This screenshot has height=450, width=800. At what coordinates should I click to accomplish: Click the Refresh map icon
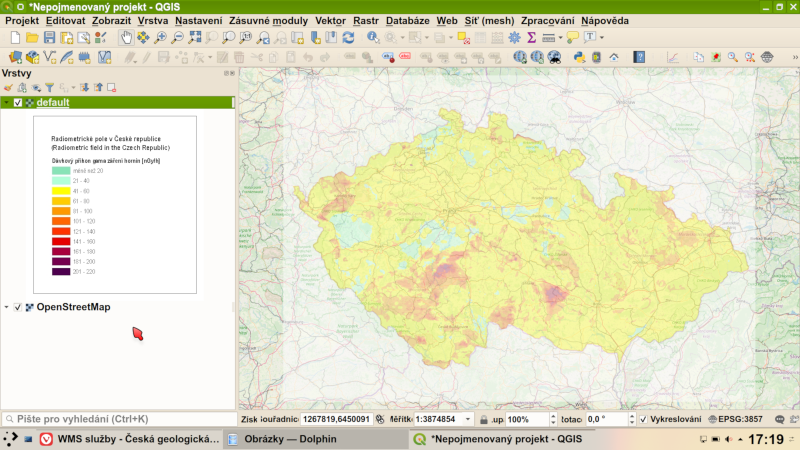tap(348, 38)
